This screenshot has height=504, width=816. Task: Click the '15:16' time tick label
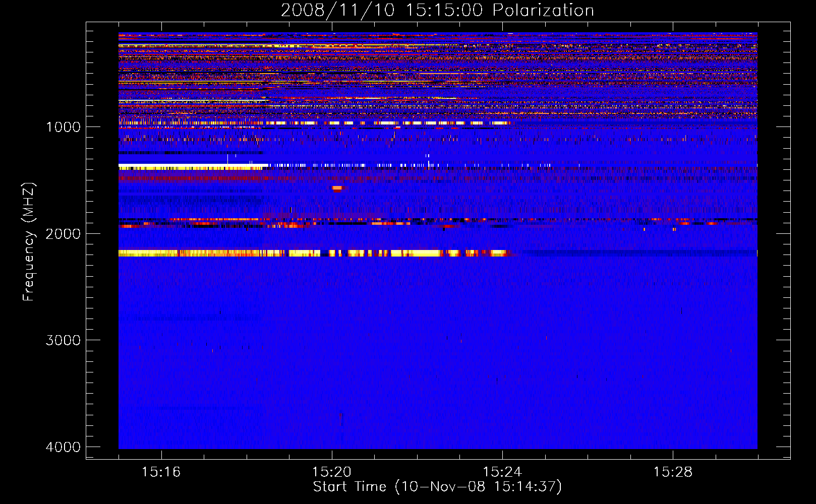point(161,472)
